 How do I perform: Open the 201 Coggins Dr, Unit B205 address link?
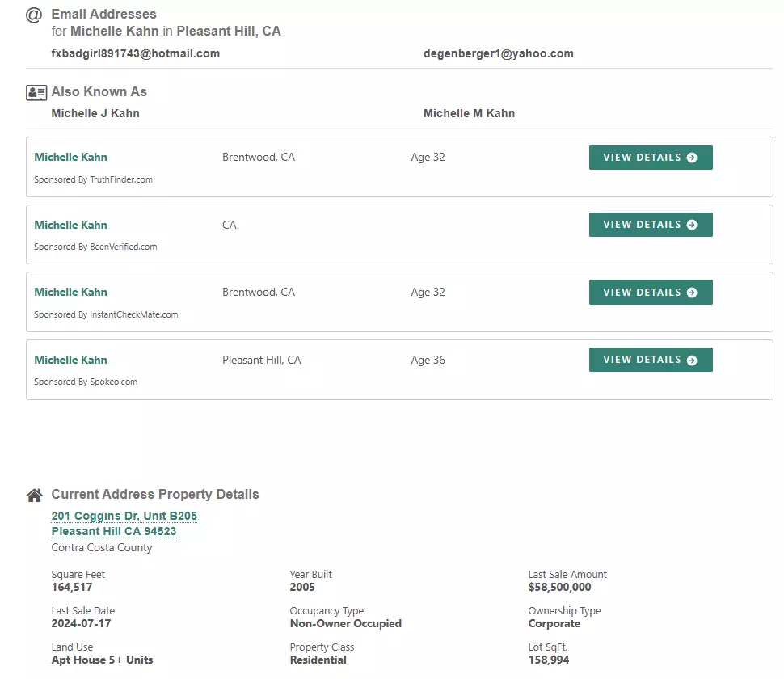pos(124,516)
